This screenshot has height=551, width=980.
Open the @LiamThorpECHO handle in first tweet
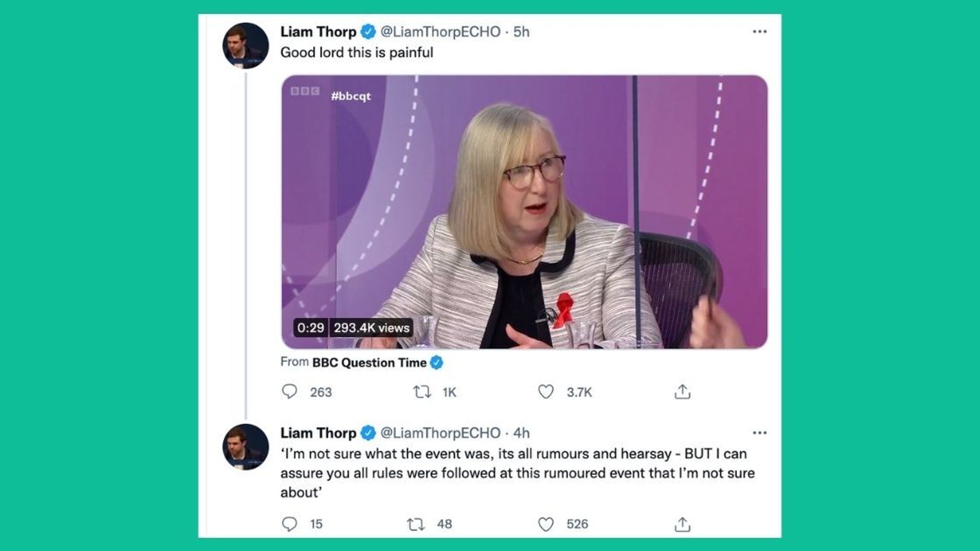[x=440, y=31]
